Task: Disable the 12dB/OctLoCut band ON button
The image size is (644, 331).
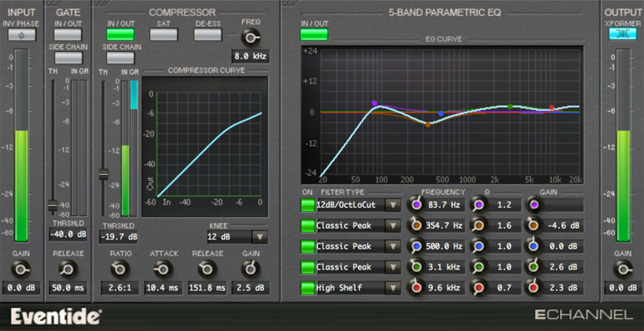Action: click(308, 204)
